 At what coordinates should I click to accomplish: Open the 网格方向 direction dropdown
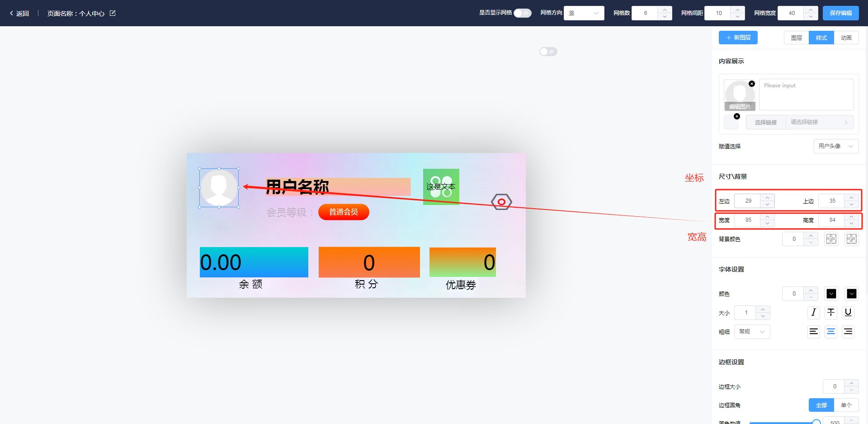pos(584,13)
